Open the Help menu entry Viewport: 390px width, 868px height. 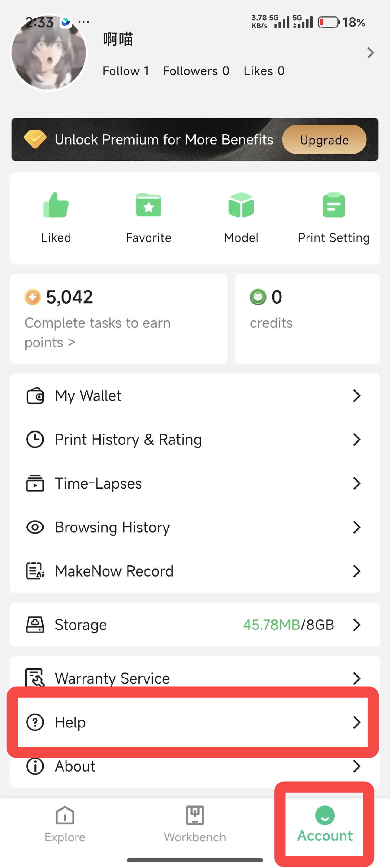coord(193,722)
